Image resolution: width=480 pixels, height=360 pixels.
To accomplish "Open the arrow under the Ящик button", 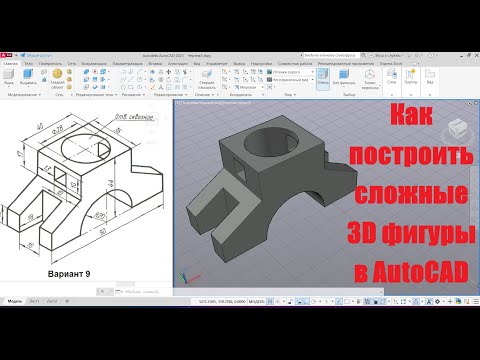I will coord(8,87).
